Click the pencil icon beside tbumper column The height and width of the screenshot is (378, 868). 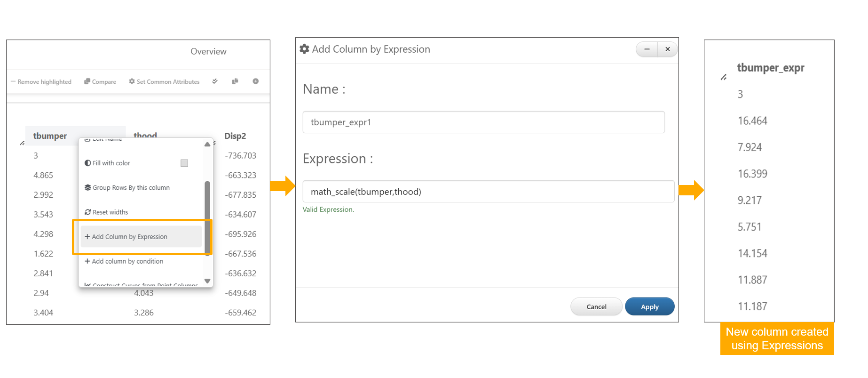22,143
